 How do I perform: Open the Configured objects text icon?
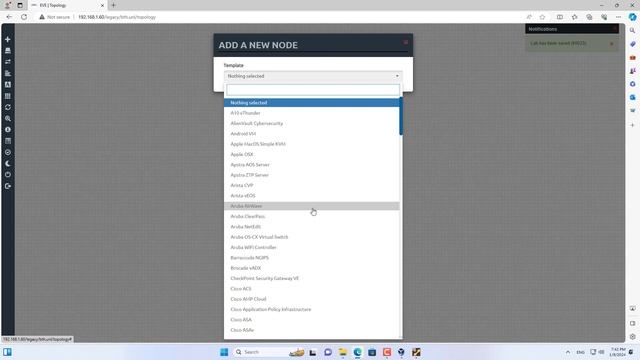(x=8, y=84)
